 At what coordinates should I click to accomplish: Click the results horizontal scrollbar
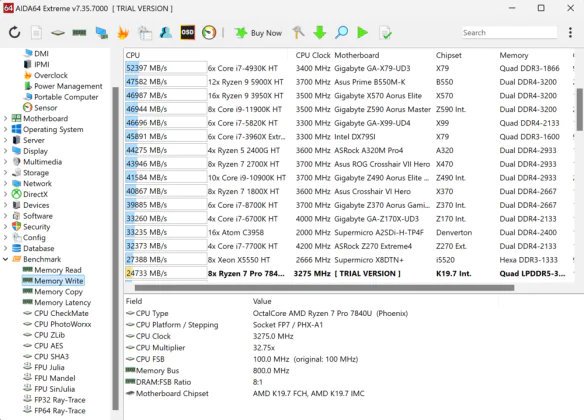(x=324, y=287)
